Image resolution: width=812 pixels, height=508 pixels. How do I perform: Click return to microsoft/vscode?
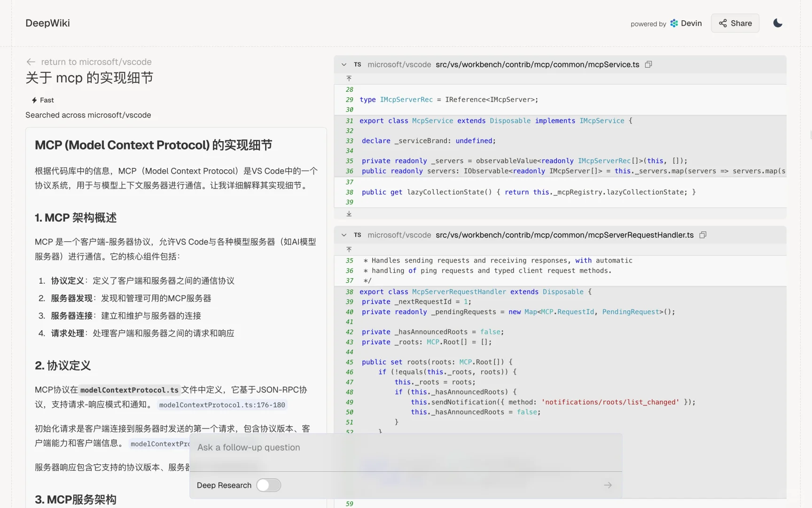96,62
